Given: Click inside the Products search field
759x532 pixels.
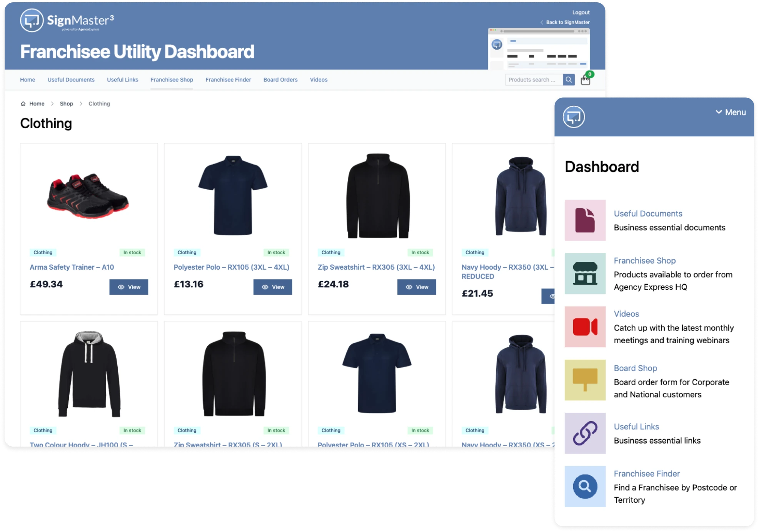Looking at the screenshot, I should pyautogui.click(x=535, y=80).
